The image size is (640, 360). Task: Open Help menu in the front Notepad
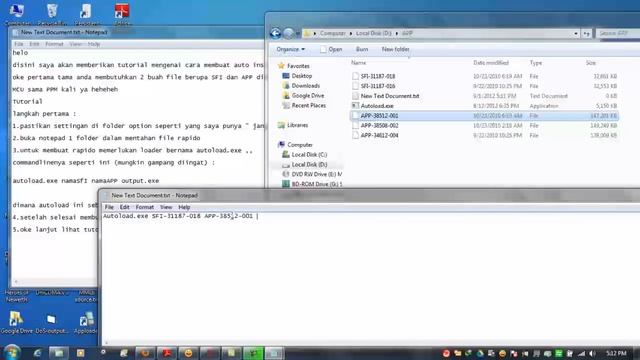[184, 207]
